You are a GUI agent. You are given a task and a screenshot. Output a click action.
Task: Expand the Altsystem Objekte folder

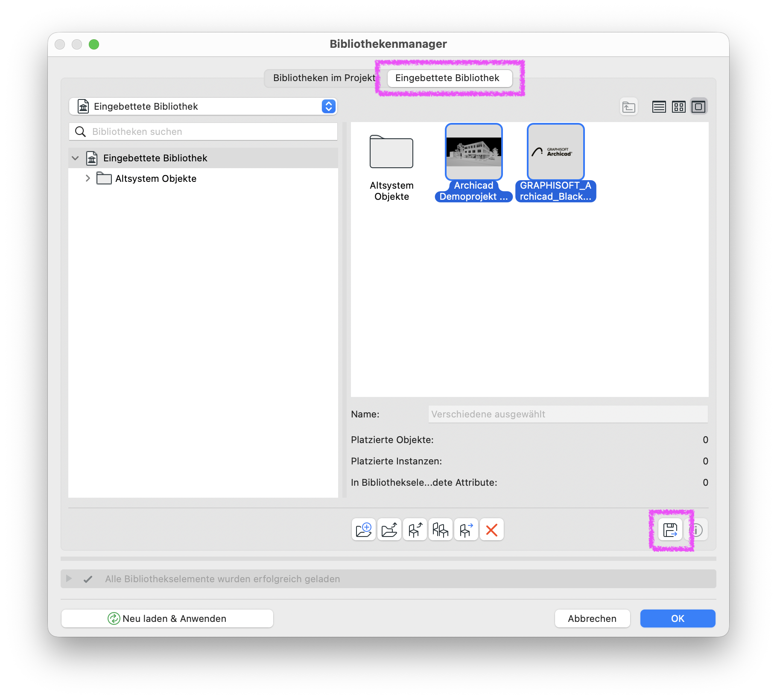(88, 178)
